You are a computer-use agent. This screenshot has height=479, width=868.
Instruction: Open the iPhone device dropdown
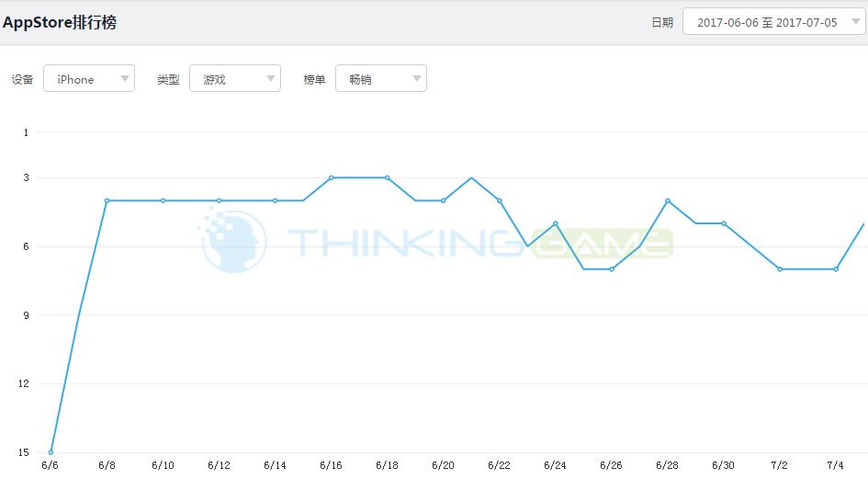pos(89,79)
